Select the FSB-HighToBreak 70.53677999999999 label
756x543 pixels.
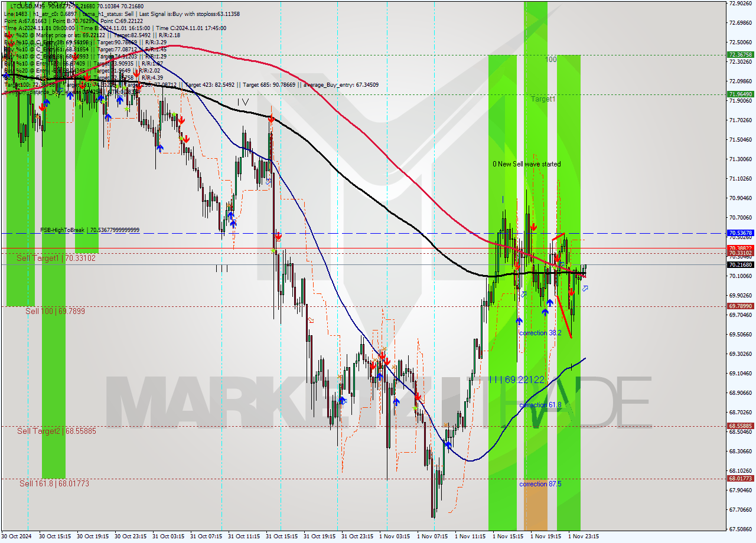(x=90, y=230)
